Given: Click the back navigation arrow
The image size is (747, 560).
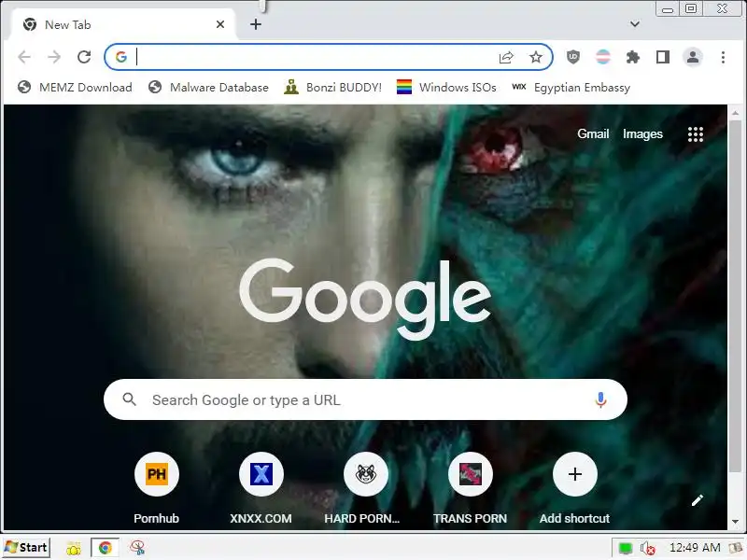Looking at the screenshot, I should click(x=24, y=57).
